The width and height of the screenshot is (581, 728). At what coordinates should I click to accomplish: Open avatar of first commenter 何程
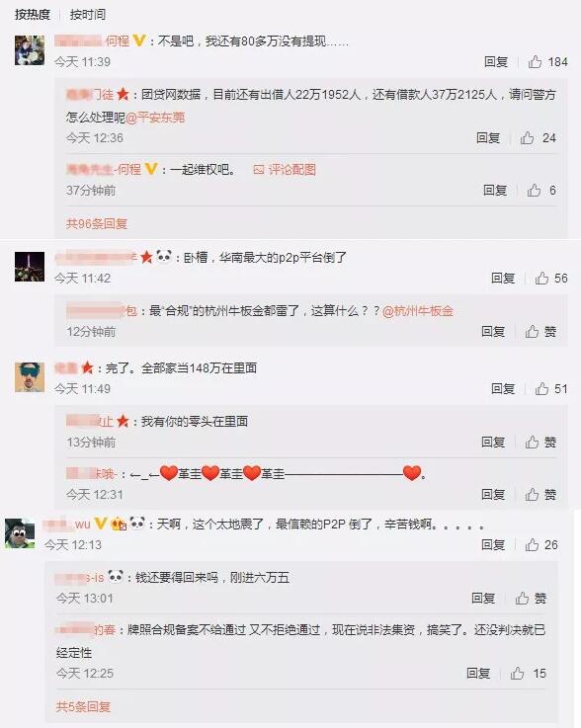(x=30, y=50)
